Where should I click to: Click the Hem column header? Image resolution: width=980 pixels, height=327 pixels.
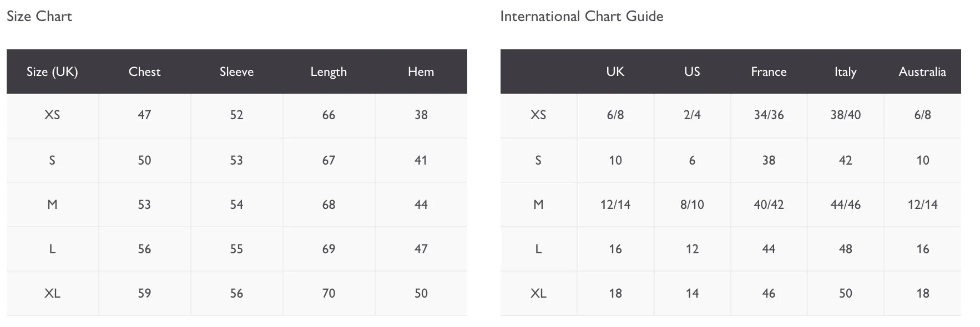pos(421,71)
